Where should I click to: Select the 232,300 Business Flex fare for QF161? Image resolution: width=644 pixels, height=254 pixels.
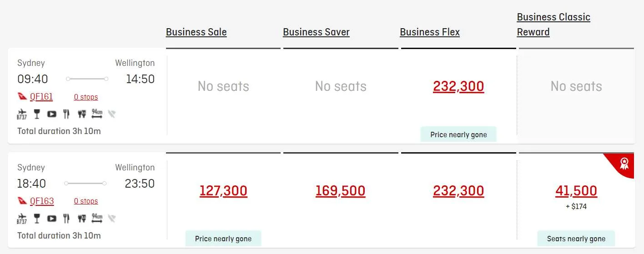click(458, 86)
